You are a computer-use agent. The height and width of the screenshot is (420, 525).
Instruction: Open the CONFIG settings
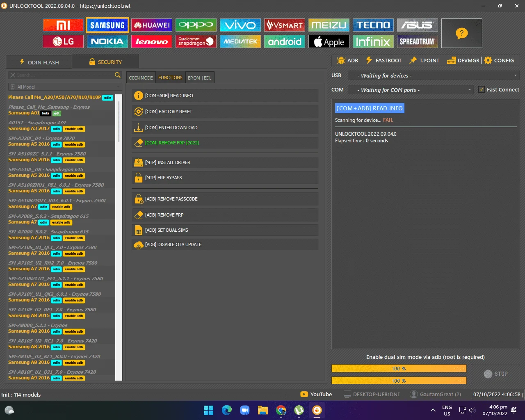[x=499, y=60]
